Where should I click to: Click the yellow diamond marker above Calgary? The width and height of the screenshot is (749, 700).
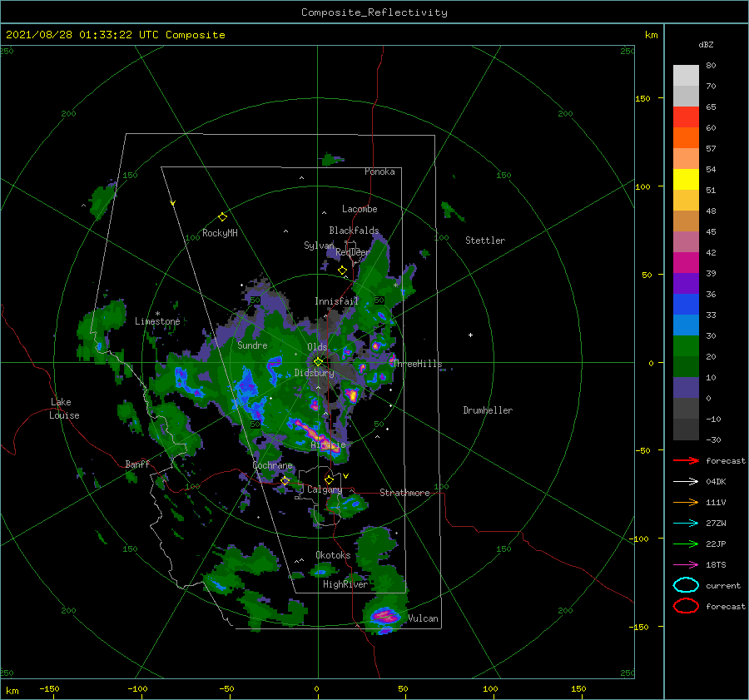point(329,479)
